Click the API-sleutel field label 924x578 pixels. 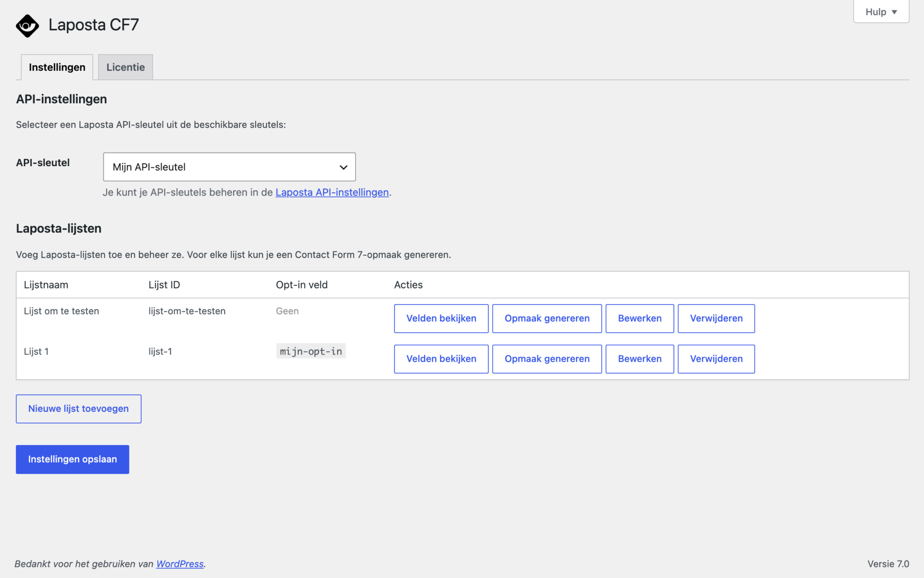coord(43,163)
